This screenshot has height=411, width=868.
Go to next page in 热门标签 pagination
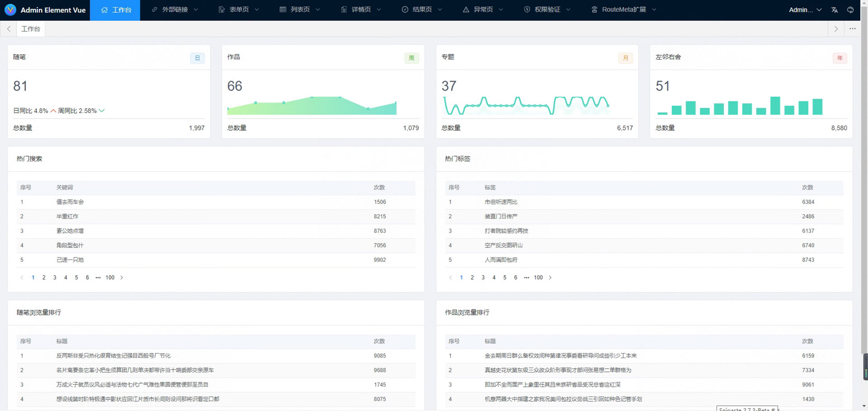coord(550,278)
